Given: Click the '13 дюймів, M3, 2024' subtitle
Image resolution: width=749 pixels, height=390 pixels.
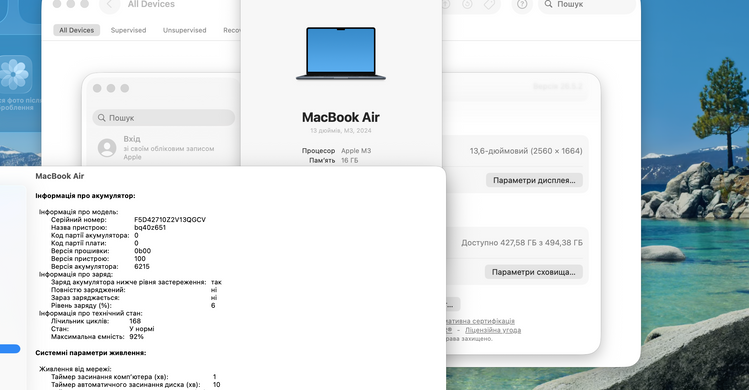Looking at the screenshot, I should (x=341, y=130).
